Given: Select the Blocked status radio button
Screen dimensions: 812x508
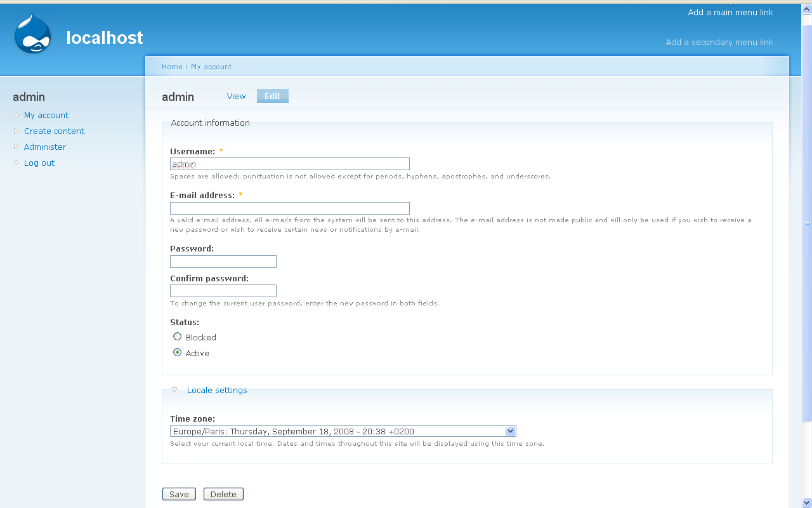Looking at the screenshot, I should coord(178,337).
